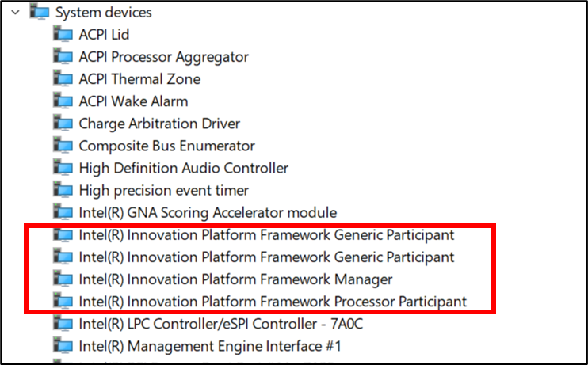Click the ACPI Lid device icon

click(63, 34)
